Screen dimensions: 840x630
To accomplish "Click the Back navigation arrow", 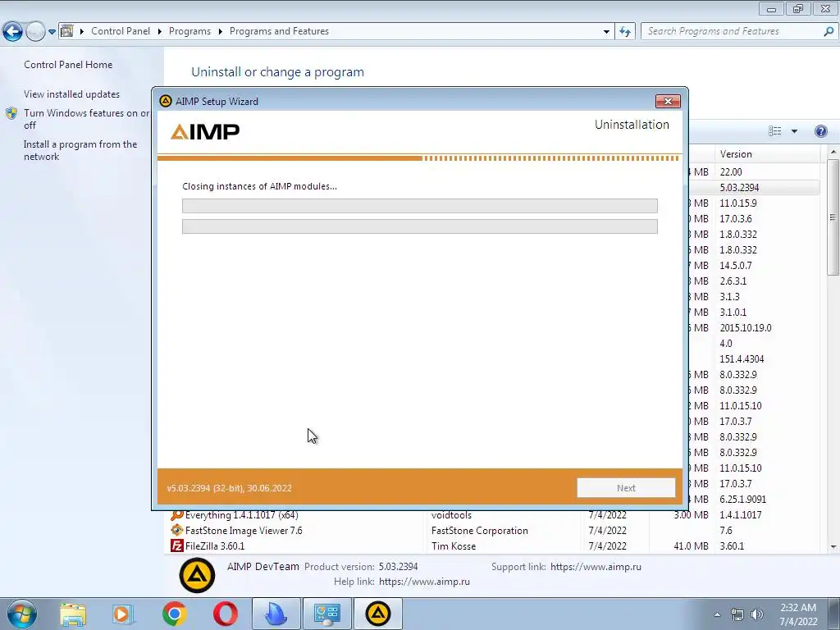I will pyautogui.click(x=13, y=32).
